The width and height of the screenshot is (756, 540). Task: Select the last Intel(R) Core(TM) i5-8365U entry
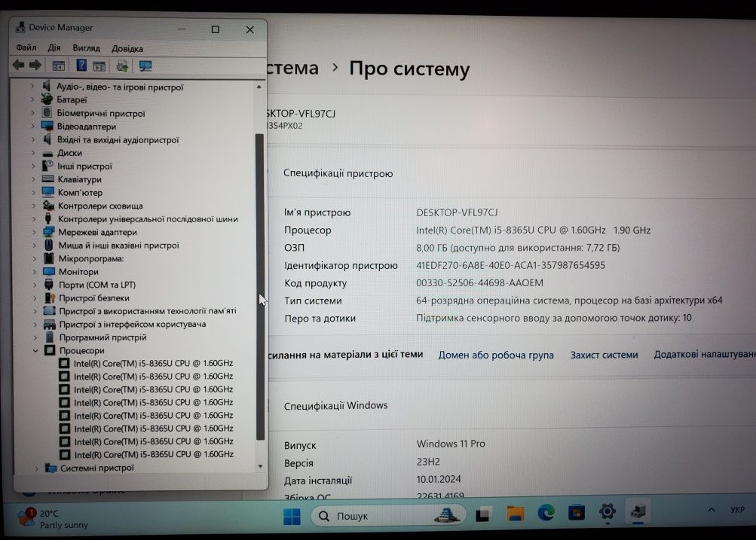click(x=154, y=454)
